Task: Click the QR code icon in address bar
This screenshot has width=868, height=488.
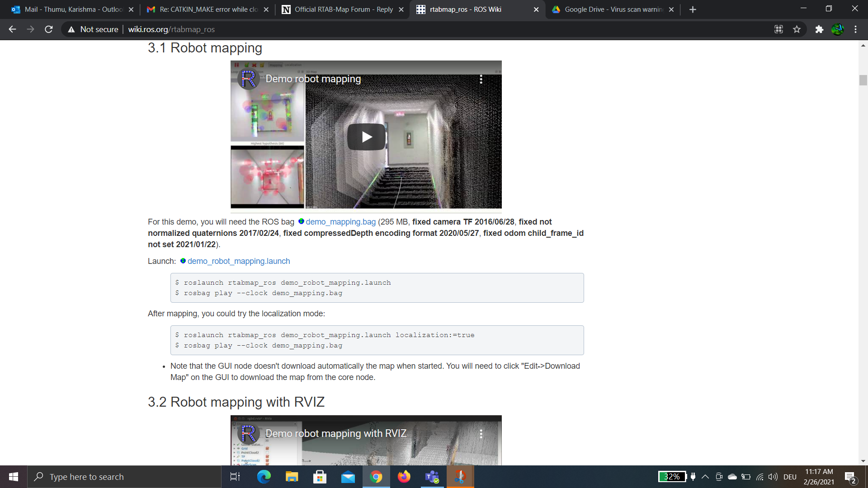Action: [x=778, y=29]
